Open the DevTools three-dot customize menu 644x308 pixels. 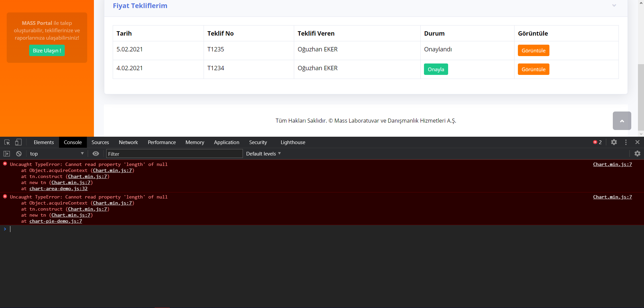[626, 142]
